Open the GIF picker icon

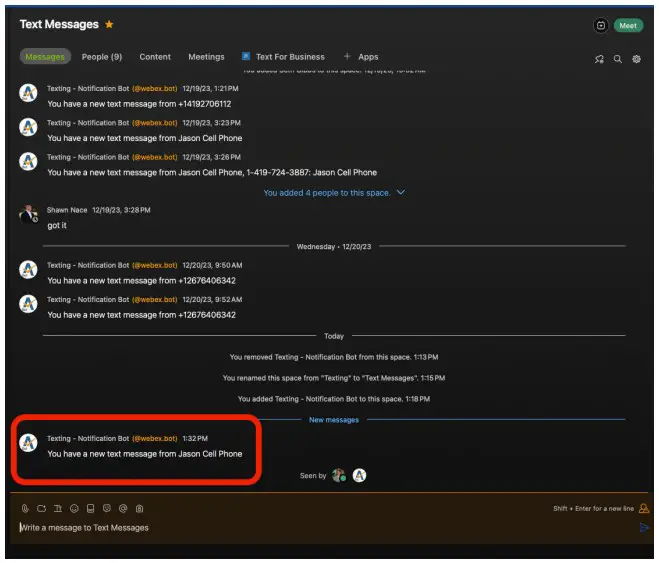tap(90, 509)
